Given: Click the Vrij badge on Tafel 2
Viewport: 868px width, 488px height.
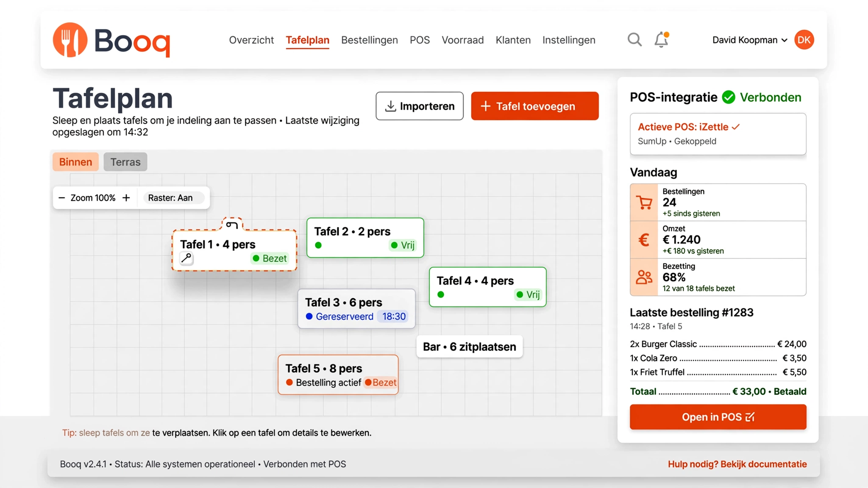Looking at the screenshot, I should click(x=403, y=245).
